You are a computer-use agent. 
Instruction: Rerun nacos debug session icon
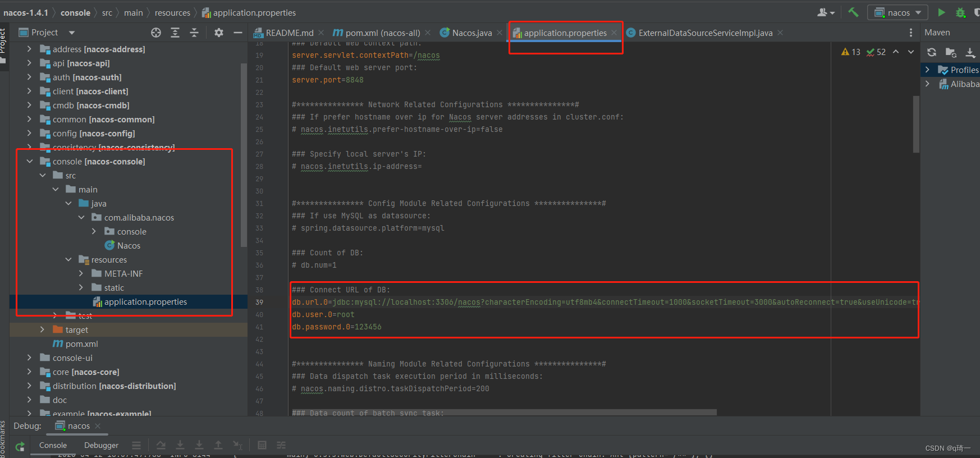20,446
